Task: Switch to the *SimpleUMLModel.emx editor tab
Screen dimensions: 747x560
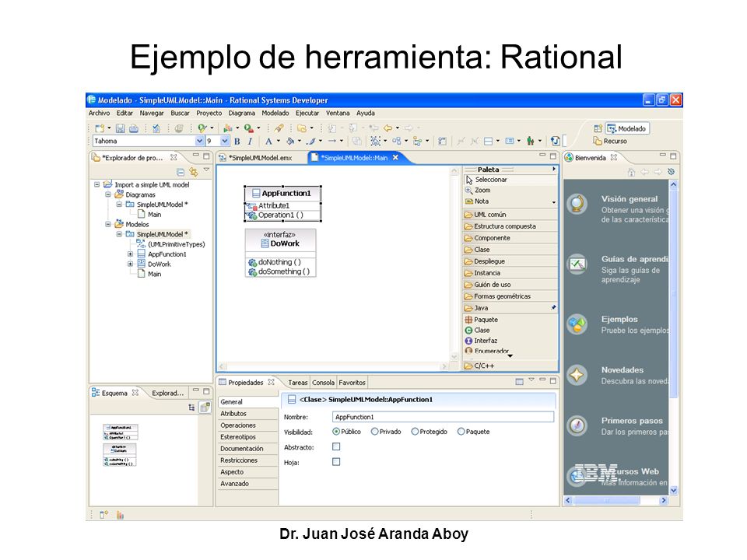Action: (259, 158)
